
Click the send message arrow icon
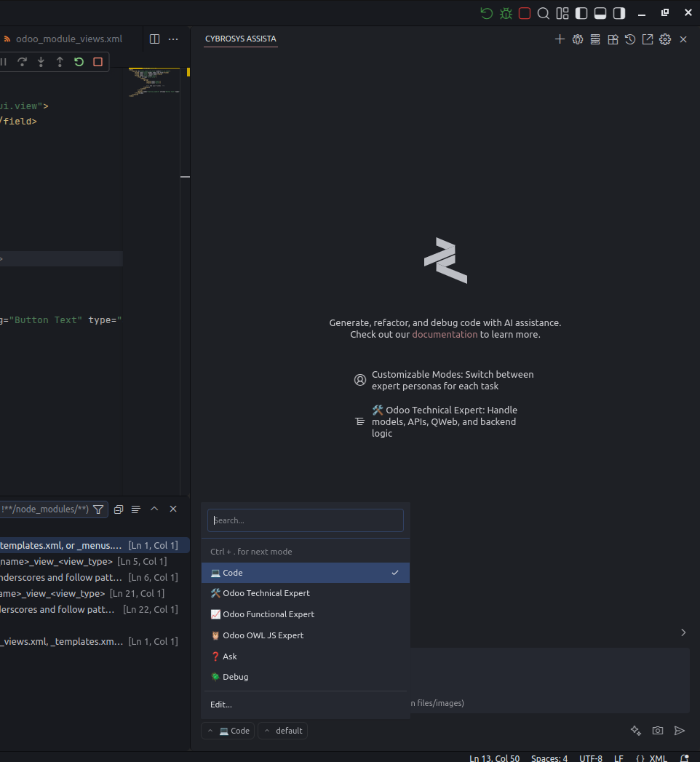(680, 731)
